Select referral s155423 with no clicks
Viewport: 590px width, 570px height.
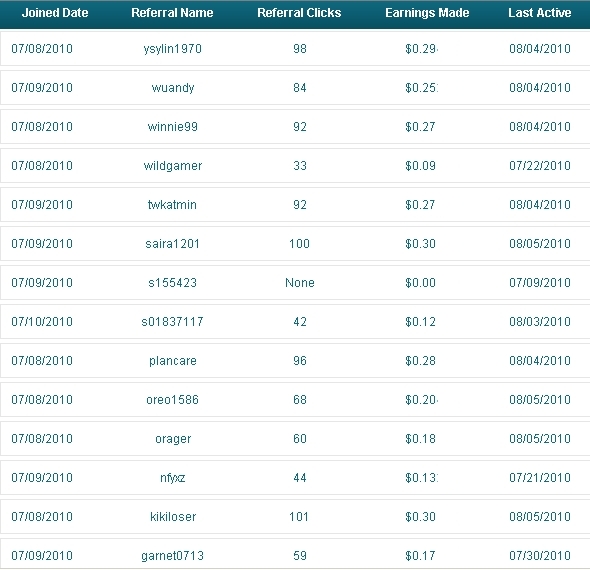172,283
